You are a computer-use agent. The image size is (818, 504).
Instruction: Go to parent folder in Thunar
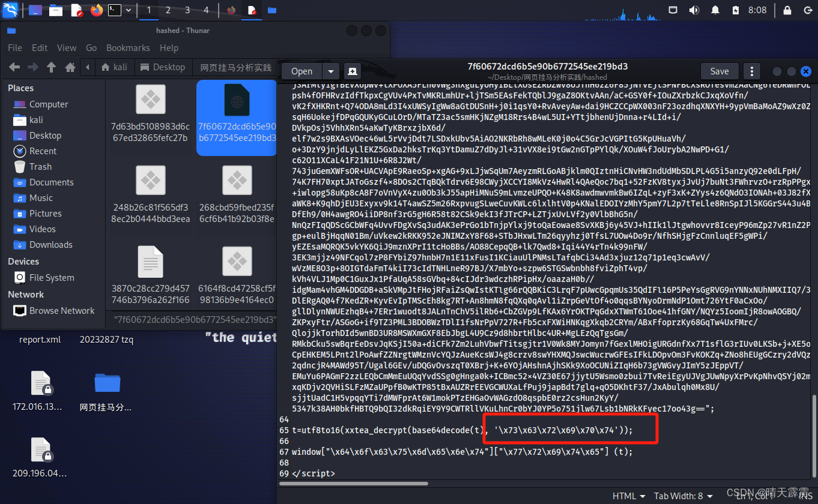(x=51, y=67)
